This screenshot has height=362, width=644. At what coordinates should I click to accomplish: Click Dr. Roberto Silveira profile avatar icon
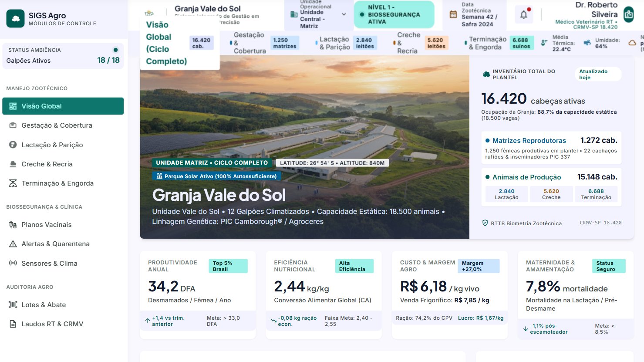628,14
